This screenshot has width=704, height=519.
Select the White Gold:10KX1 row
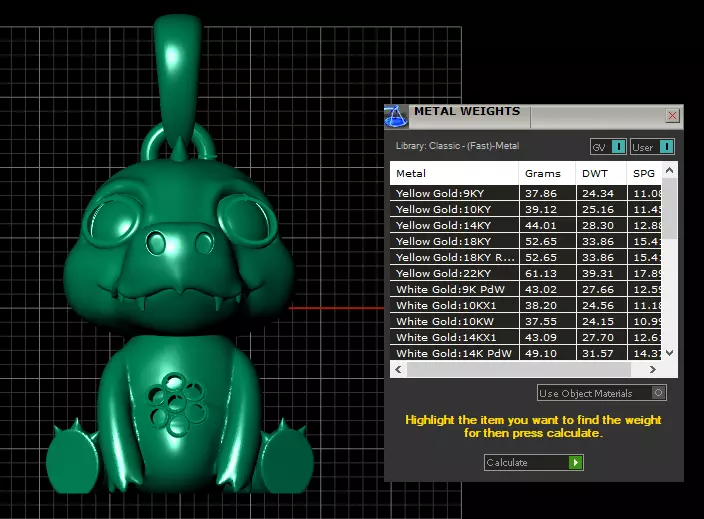(x=525, y=305)
